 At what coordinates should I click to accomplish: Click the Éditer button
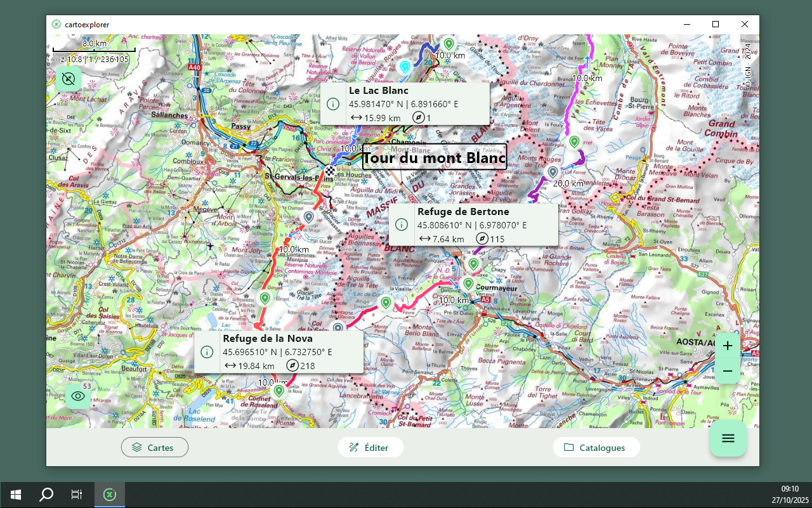click(x=370, y=447)
